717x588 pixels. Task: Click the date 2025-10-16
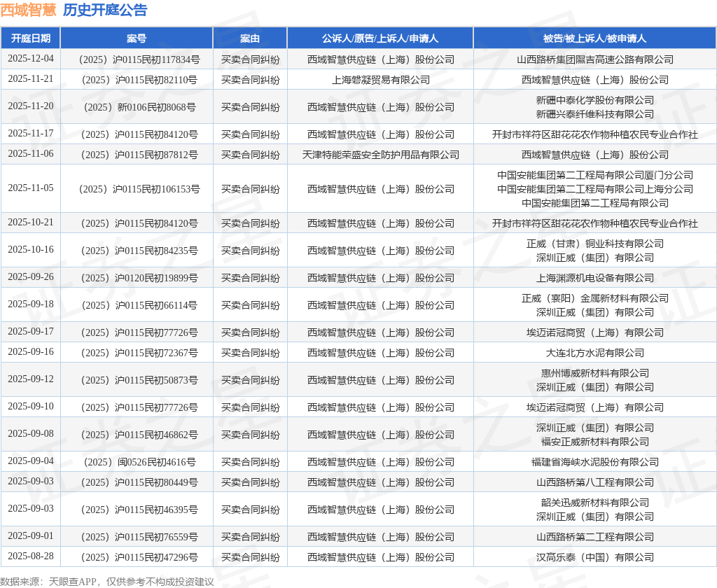pyautogui.click(x=31, y=250)
